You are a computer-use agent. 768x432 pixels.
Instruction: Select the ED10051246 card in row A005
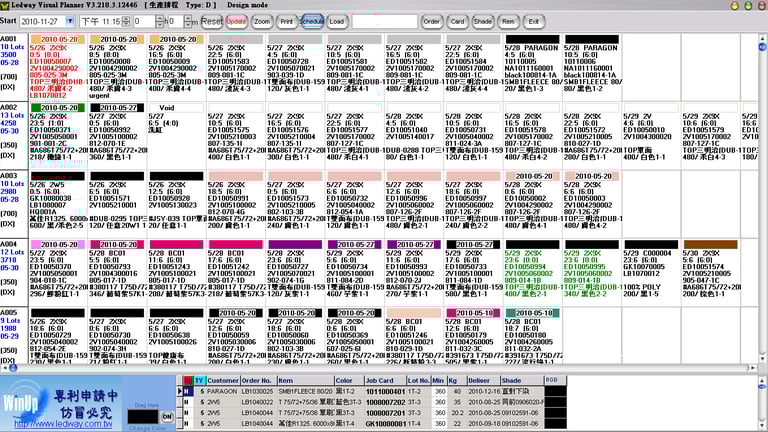coord(413,337)
